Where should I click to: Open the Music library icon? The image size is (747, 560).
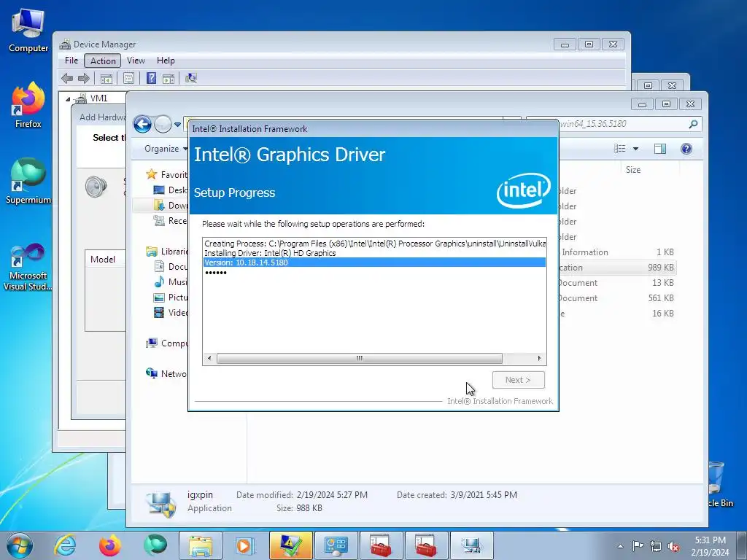pyautogui.click(x=159, y=282)
